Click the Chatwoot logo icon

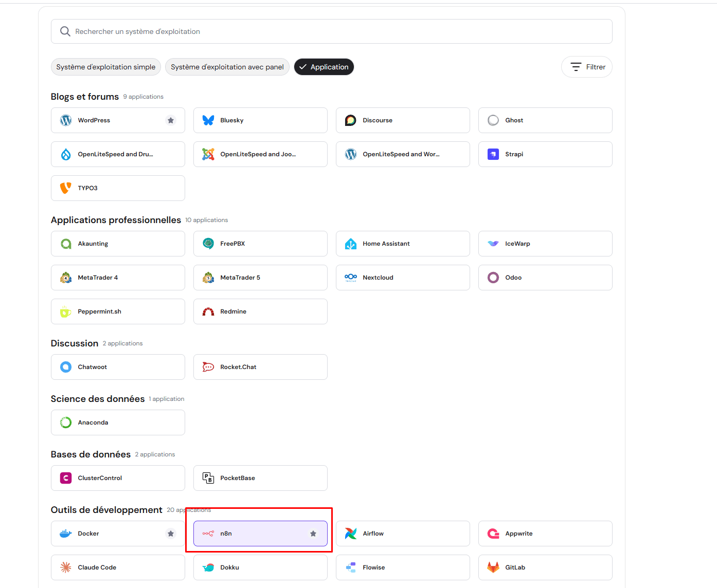click(x=66, y=367)
